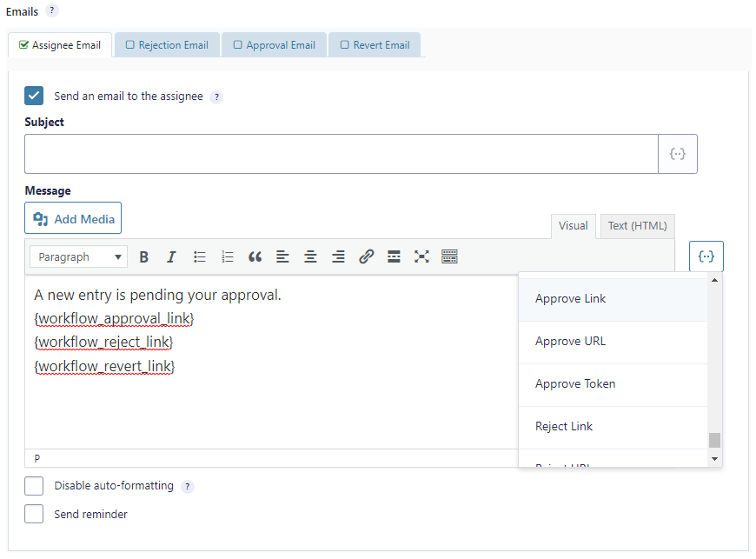The image size is (756, 559).
Task: Enter fullscreen editor mode
Action: coord(421,256)
